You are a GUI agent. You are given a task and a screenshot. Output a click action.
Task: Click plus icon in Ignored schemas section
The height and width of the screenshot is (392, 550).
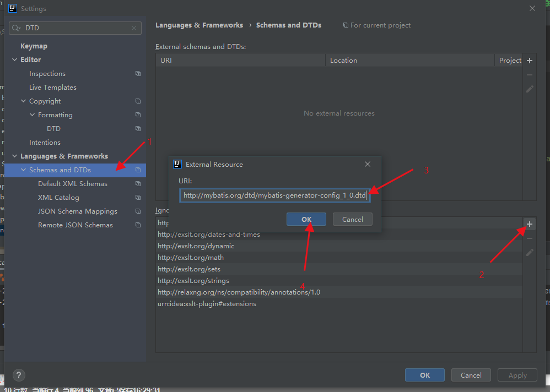pyautogui.click(x=529, y=224)
